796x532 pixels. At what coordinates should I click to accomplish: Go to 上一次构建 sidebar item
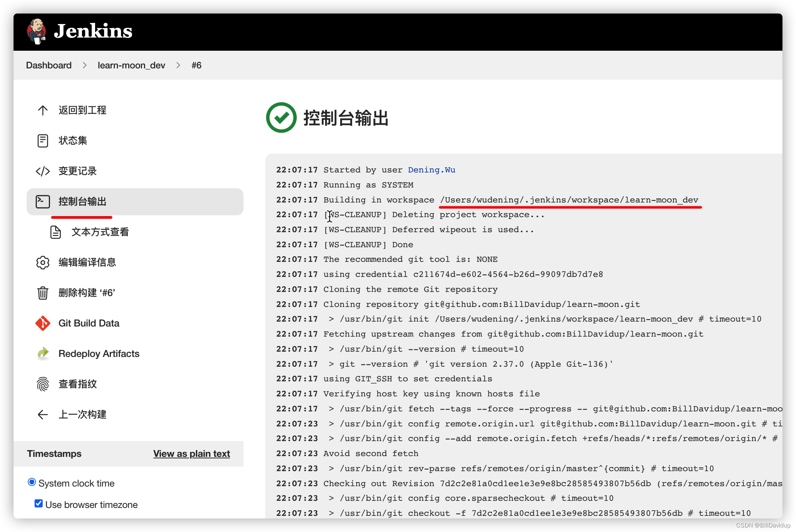[82, 414]
